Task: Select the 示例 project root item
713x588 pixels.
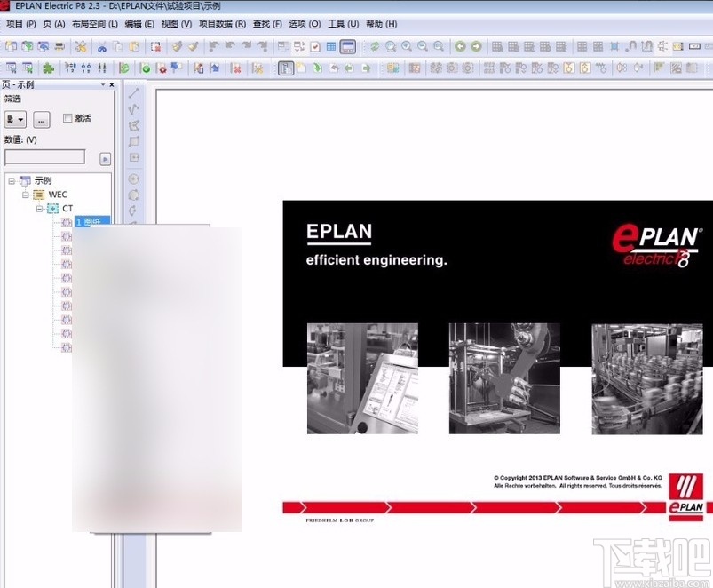Action: pyautogui.click(x=43, y=180)
